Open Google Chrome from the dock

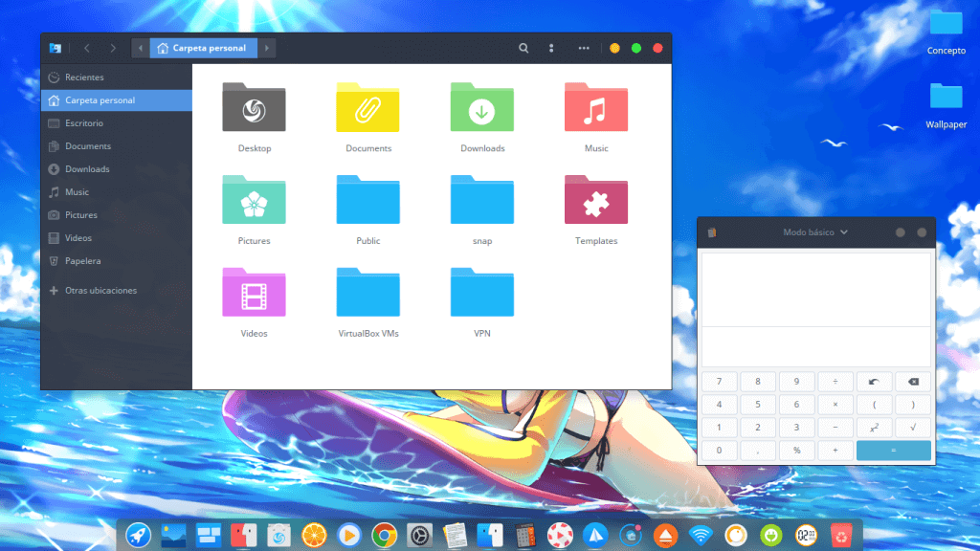tap(385, 536)
